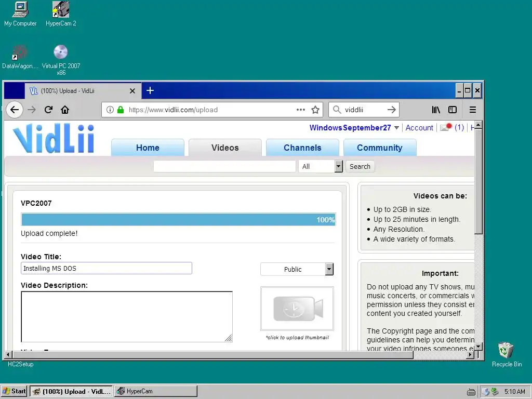Click the second system tray icon
The image size is (532, 399).
tap(495, 392)
